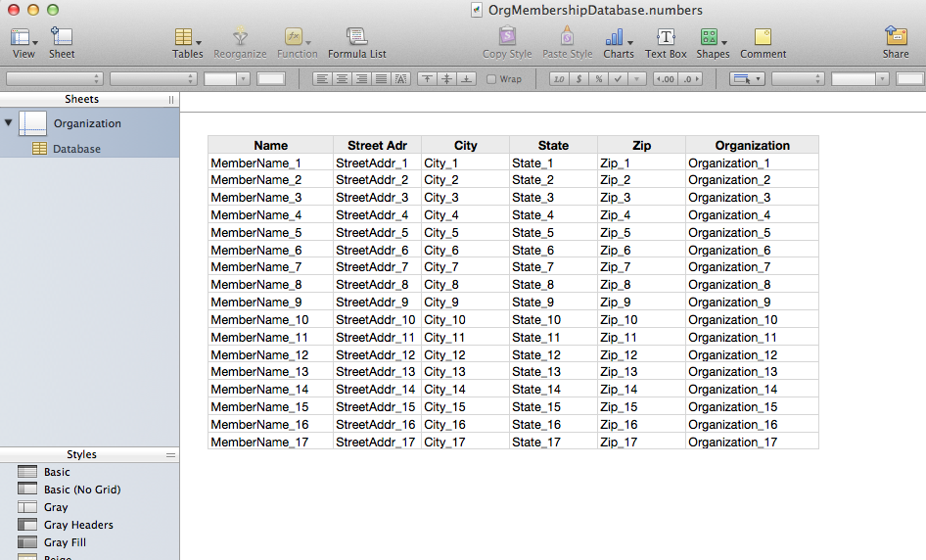The height and width of the screenshot is (560, 926).
Task: Select cell State_13
Action: (553, 372)
